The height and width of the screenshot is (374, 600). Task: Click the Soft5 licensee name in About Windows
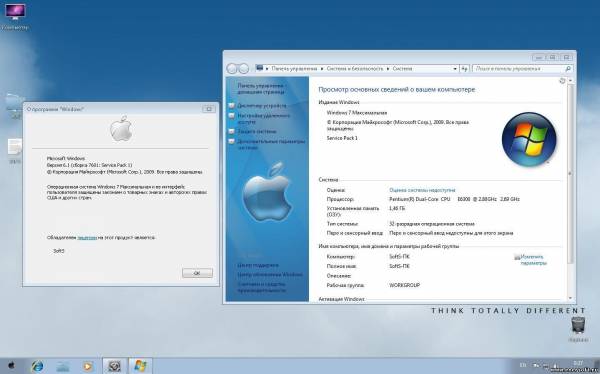click(59, 251)
